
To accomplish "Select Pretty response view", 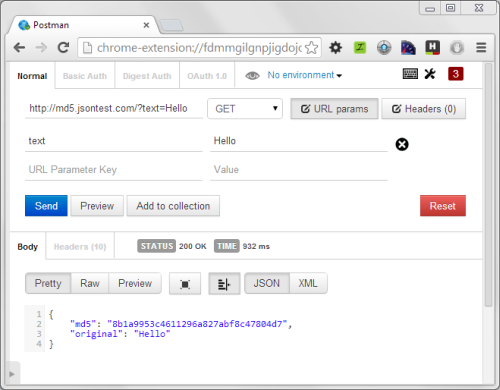I will point(48,283).
